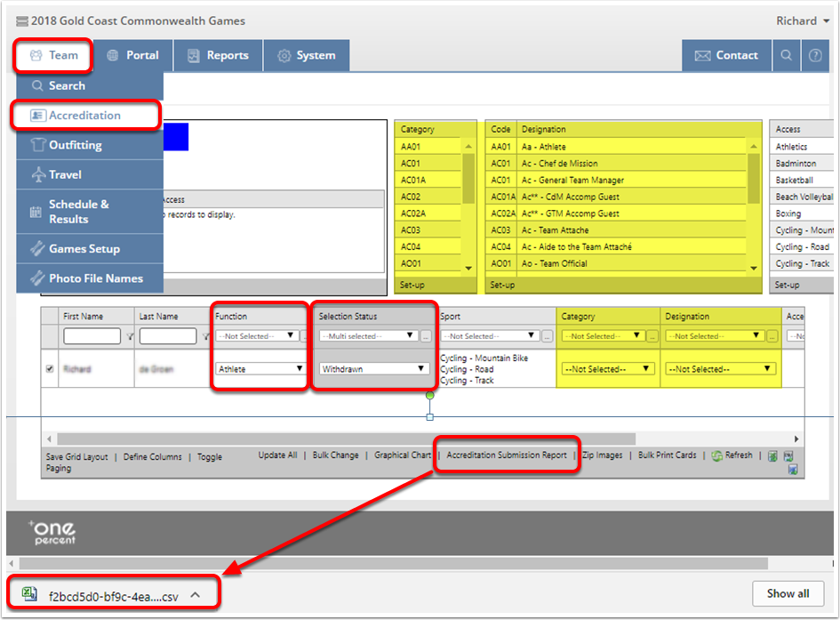The image size is (840, 620).
Task: Click the Last Name filter input box
Action: pyautogui.click(x=168, y=336)
